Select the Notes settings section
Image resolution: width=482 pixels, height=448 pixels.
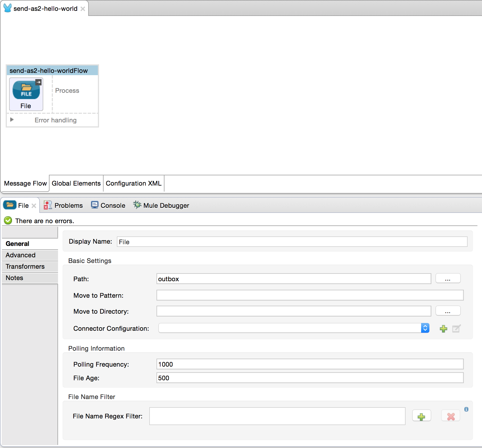point(30,278)
